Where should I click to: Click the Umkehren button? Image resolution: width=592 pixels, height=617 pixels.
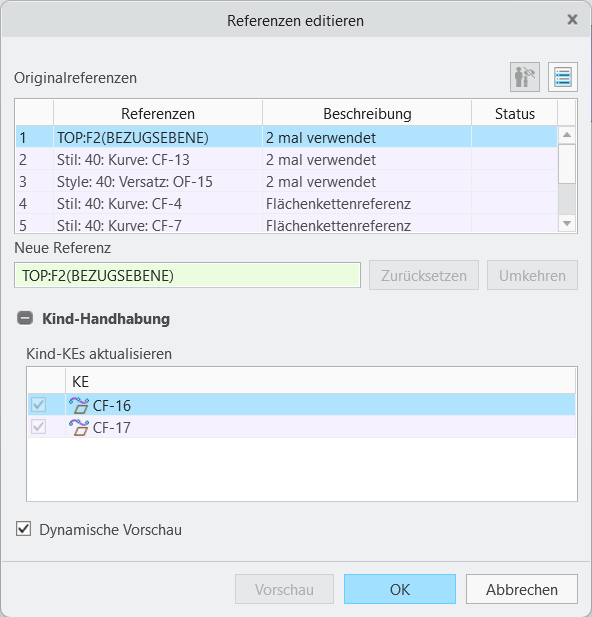coord(532,275)
